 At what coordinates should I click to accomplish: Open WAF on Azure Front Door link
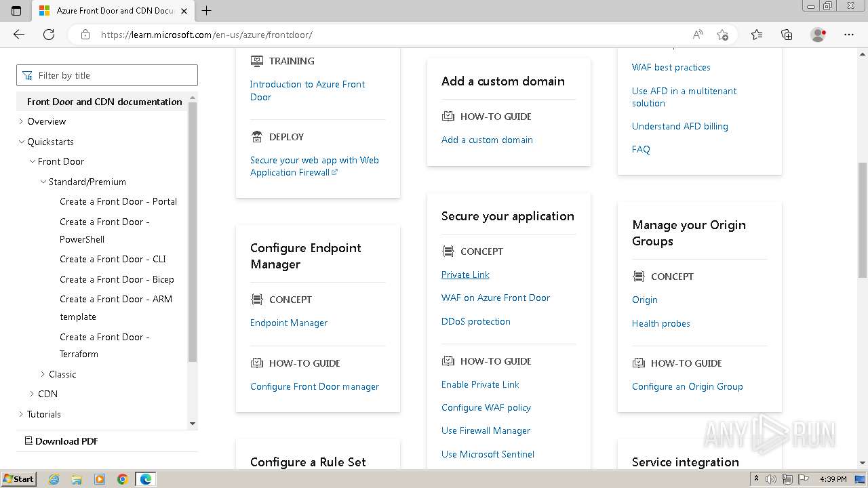pyautogui.click(x=496, y=298)
